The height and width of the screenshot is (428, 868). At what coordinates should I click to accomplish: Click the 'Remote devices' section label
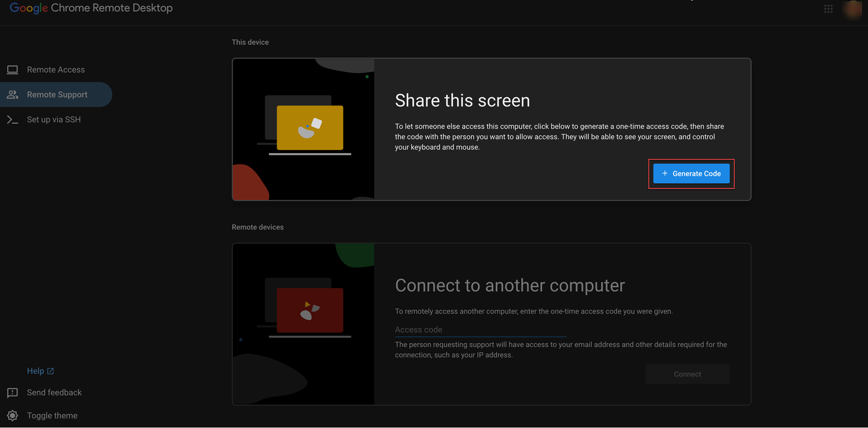point(257,227)
